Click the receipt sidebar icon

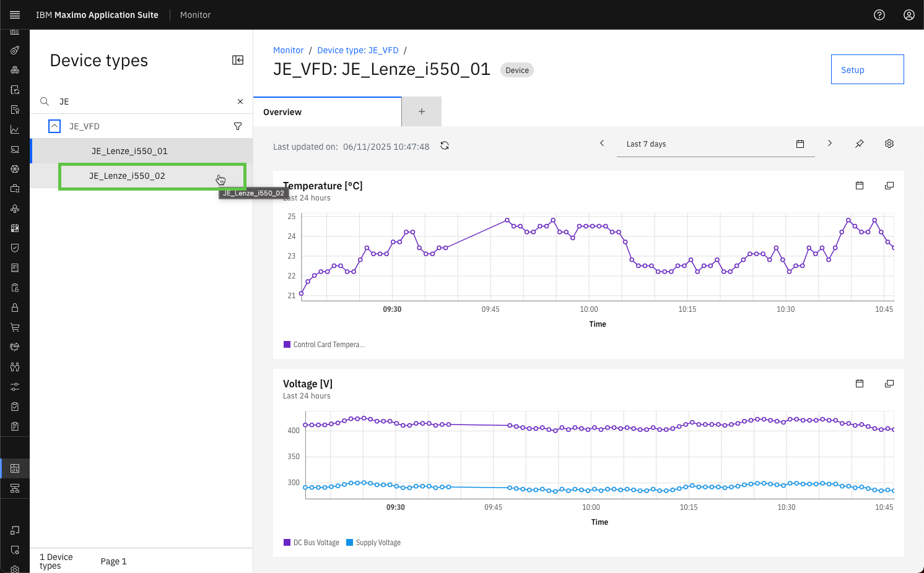[15, 268]
